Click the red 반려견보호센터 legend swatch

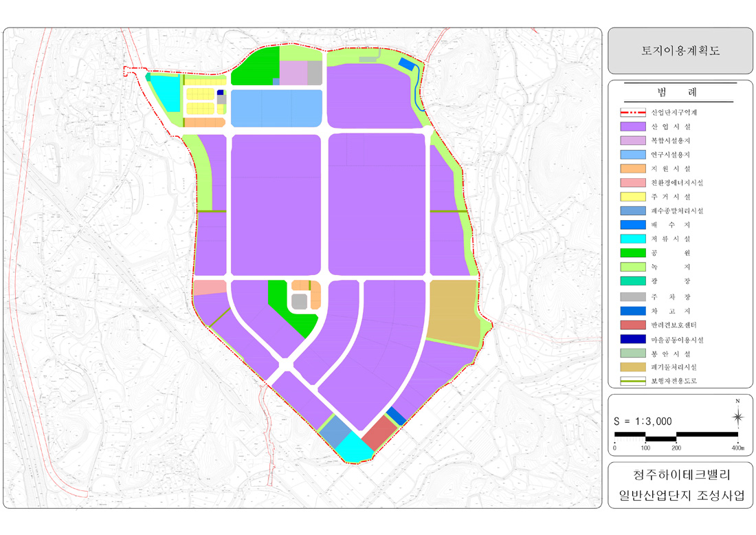[x=632, y=325]
